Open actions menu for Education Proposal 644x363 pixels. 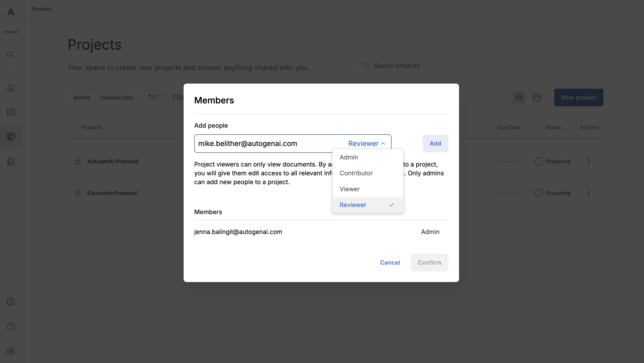click(x=589, y=193)
